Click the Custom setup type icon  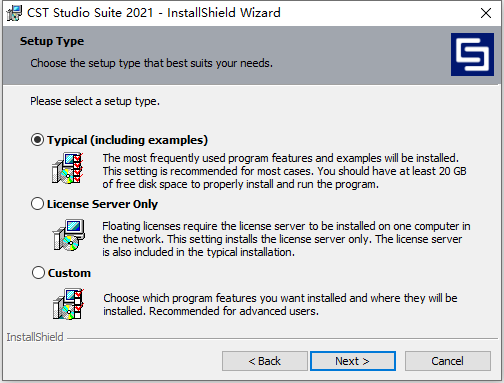69,304
